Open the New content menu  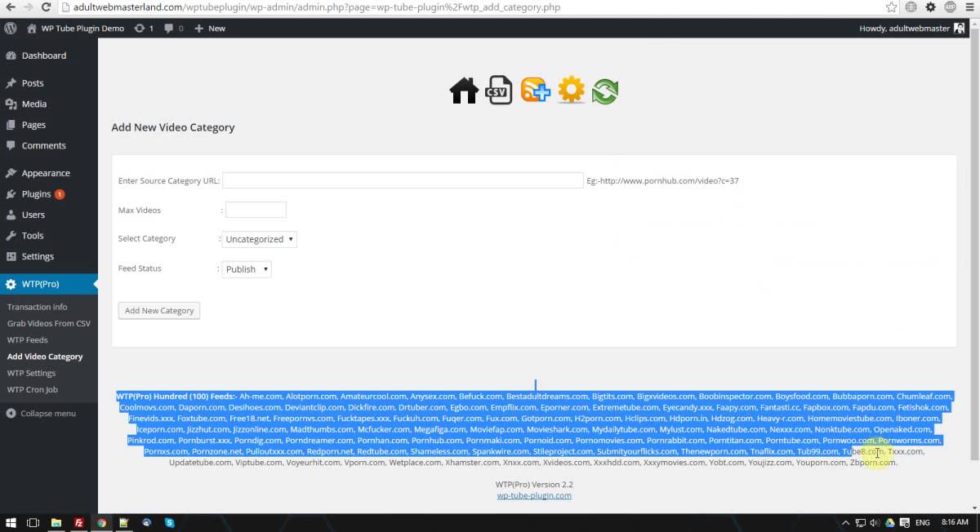point(209,28)
